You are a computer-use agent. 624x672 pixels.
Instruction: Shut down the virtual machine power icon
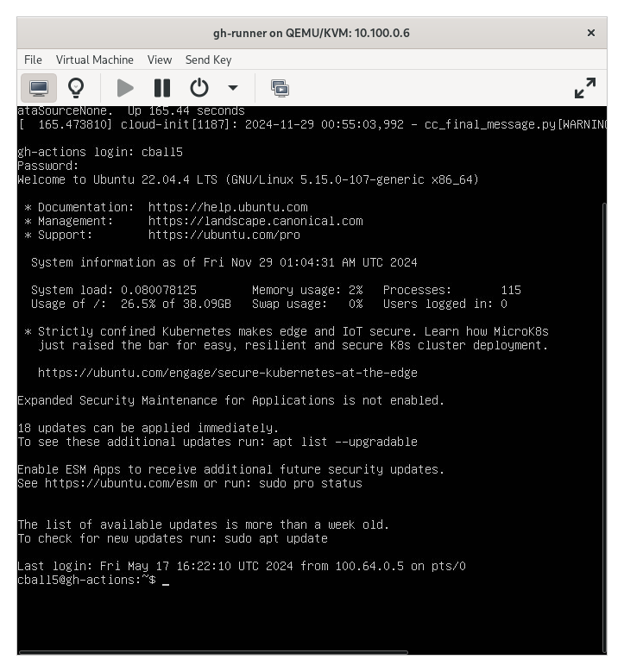pos(199,88)
